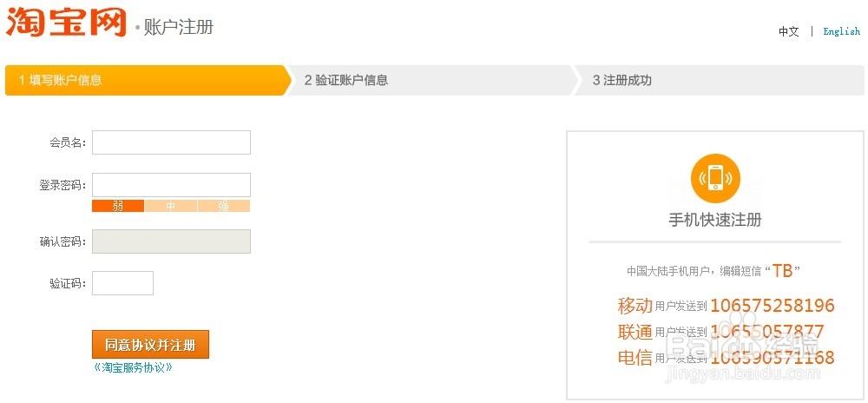Viewport: 868px width, 403px height.
Task: Click the 弱 weak strength indicator
Action: [118, 206]
